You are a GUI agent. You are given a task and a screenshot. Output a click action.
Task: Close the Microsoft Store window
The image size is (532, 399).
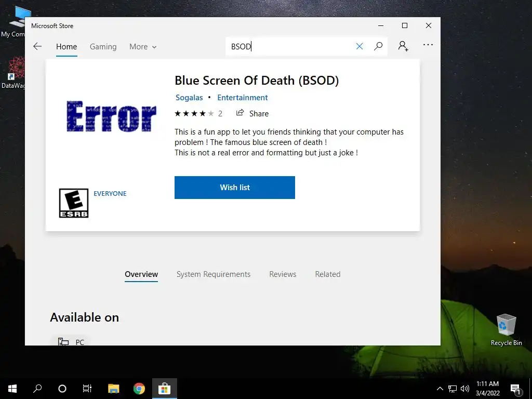[429, 25]
